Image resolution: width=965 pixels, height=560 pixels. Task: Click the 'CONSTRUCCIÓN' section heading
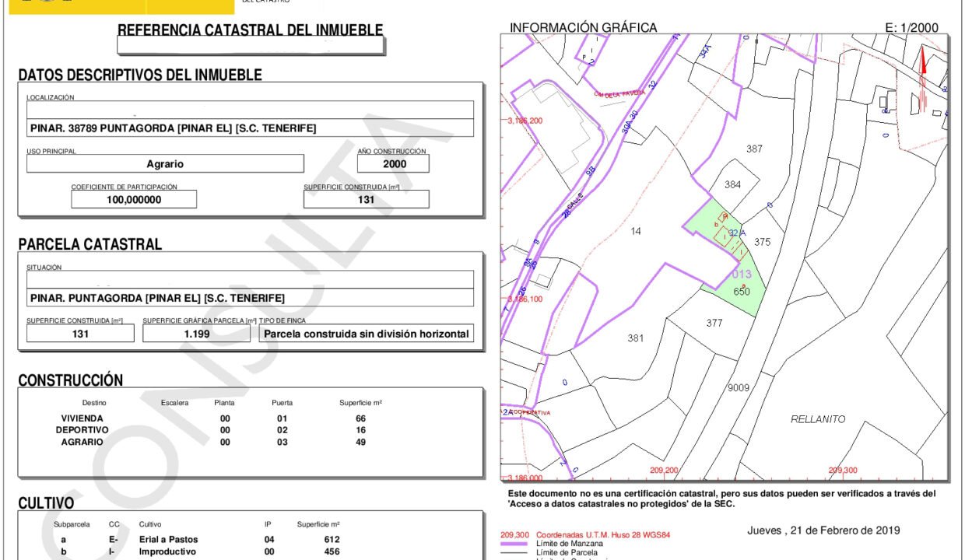point(71,380)
